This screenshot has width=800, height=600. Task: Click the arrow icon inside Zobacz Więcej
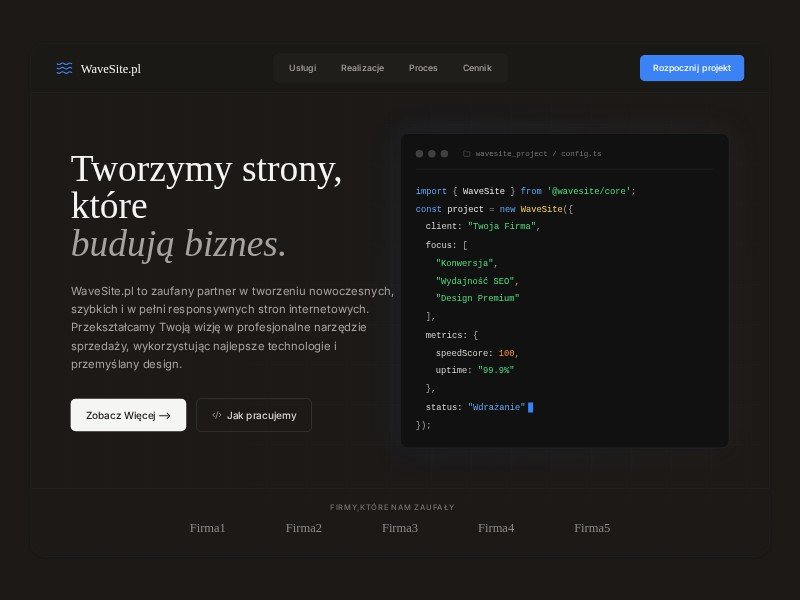[163, 414]
